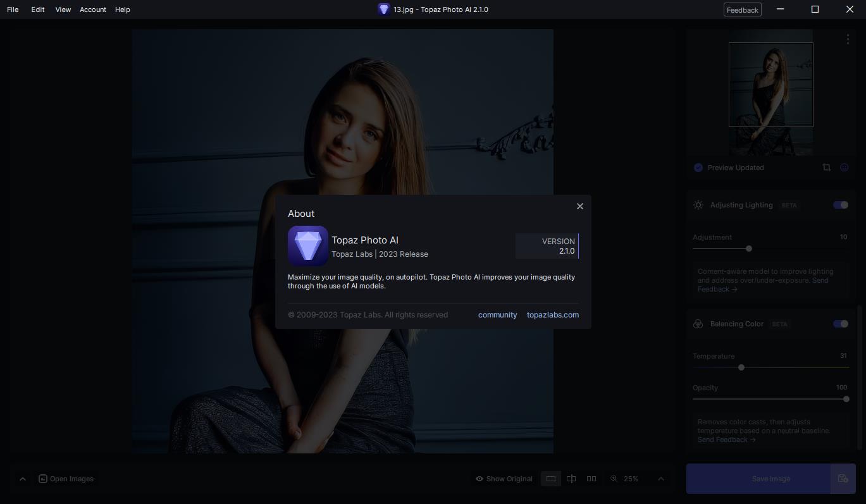Select side-by-side view layout

591,479
